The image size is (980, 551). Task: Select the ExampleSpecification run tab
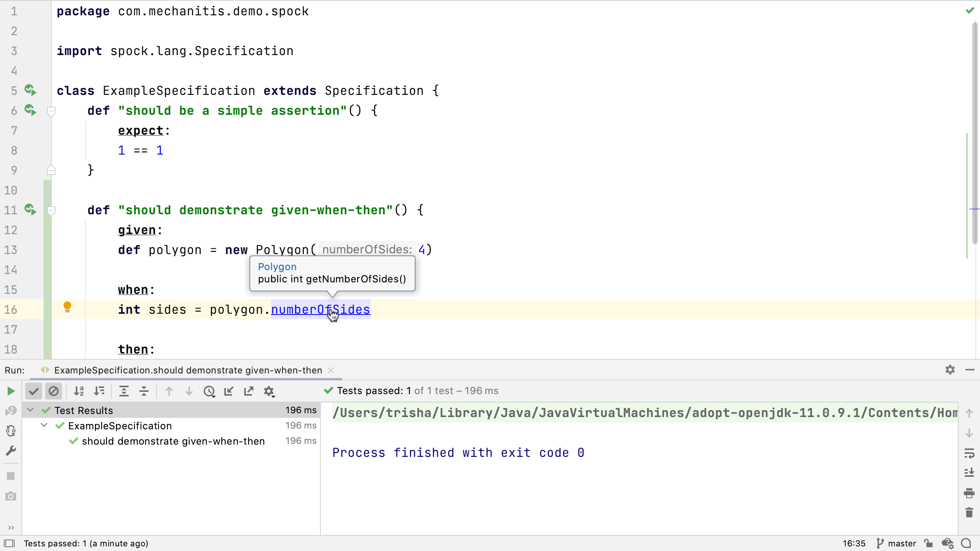pos(188,370)
